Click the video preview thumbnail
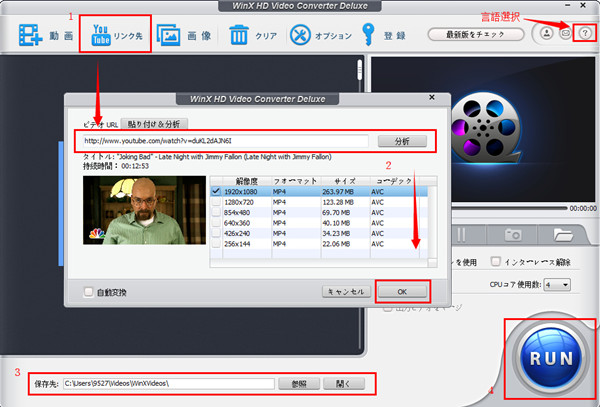Viewport: 600px width, 407px height. pyautogui.click(x=144, y=210)
